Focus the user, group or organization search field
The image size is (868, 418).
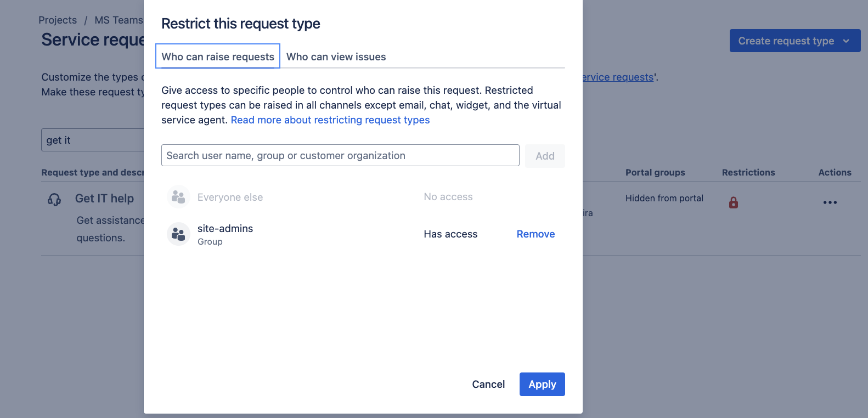click(340, 156)
